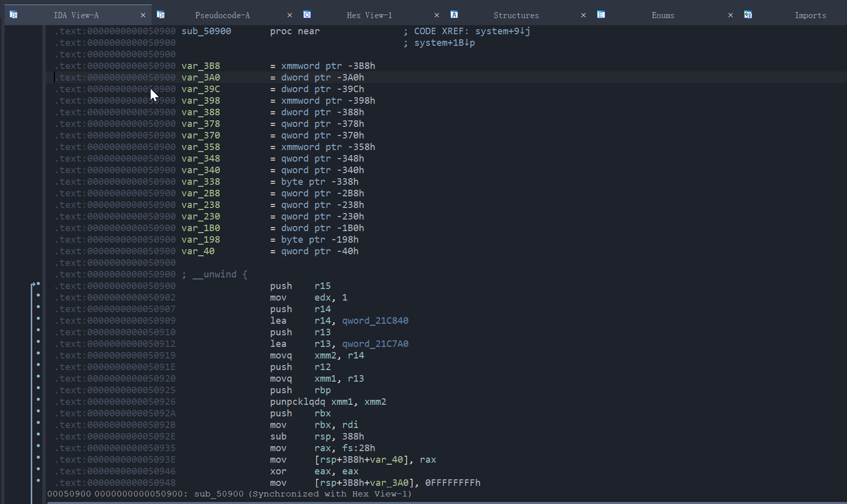
Task: Click the Structures tab icon
Action: click(x=454, y=15)
